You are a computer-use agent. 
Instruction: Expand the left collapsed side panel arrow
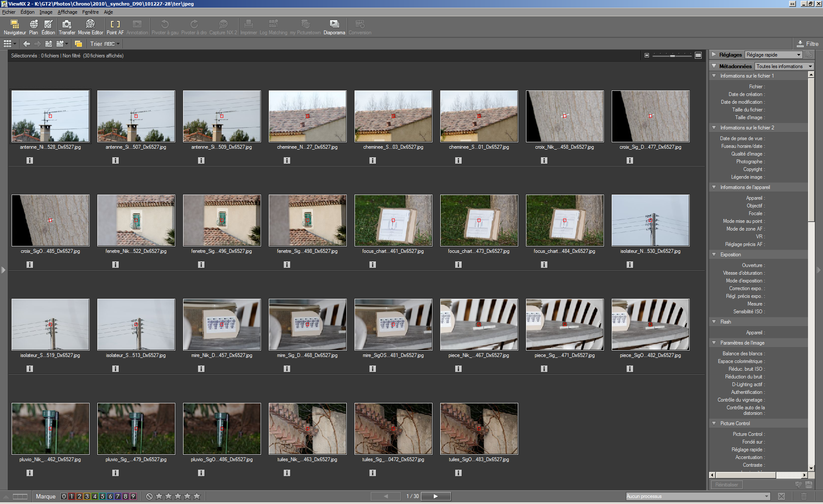pos(3,270)
